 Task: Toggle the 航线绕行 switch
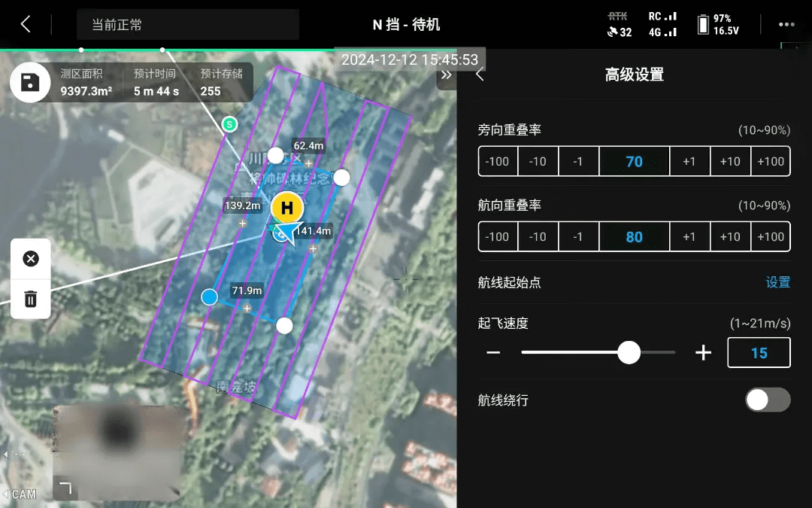[x=768, y=400]
